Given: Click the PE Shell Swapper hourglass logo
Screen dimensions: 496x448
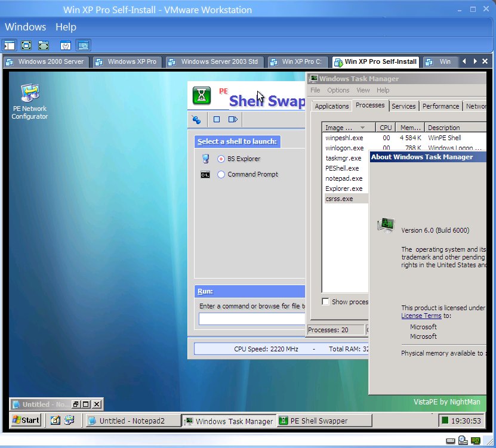Looking at the screenshot, I should [x=202, y=95].
